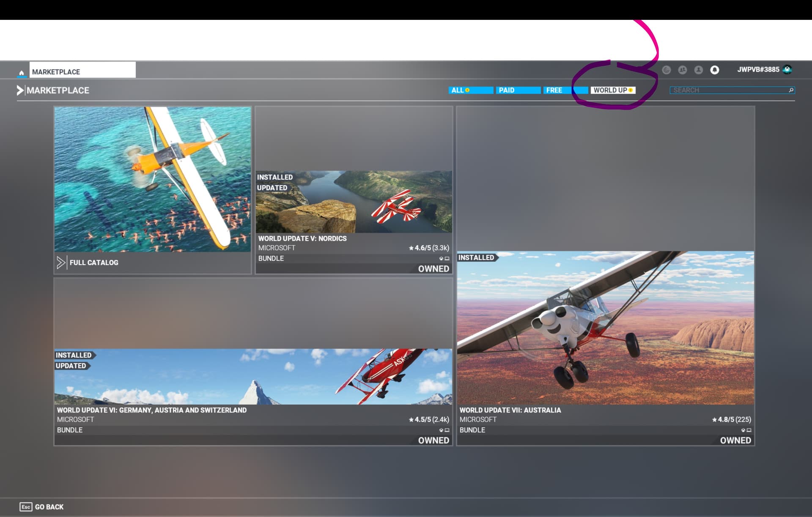812x517 pixels.
Task: Click the Marketplace breadcrumb tab
Action: pos(82,71)
